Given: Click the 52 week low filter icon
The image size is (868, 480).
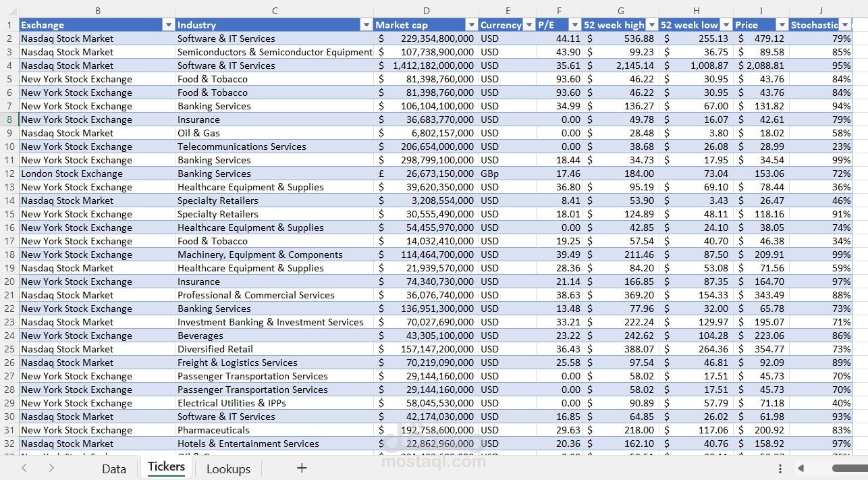Looking at the screenshot, I should (x=726, y=24).
